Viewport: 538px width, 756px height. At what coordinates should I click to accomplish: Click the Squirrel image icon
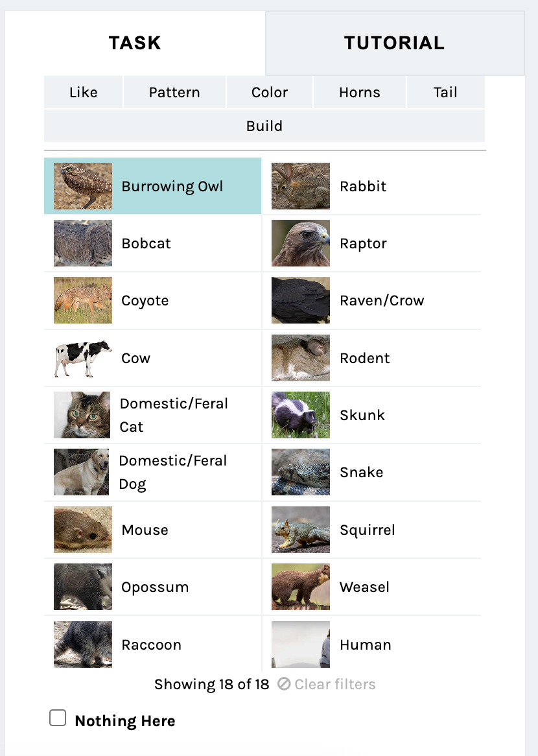(301, 530)
